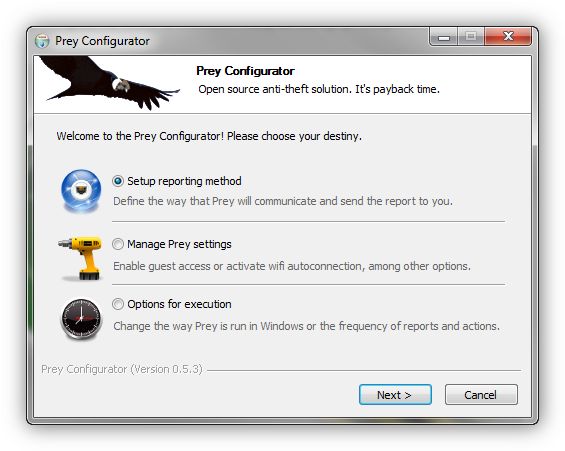Click the yellow drill settings icon
The width and height of the screenshot is (565, 451).
pos(80,258)
